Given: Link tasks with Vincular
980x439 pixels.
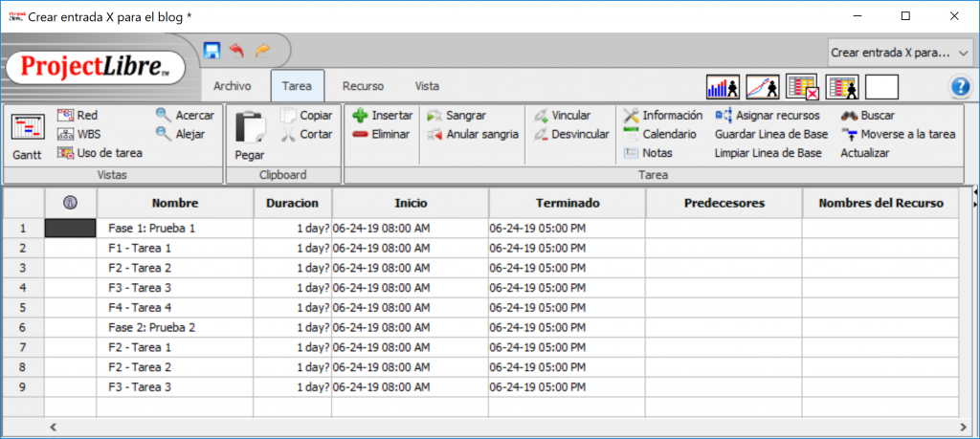Looking at the screenshot, I should [x=563, y=116].
